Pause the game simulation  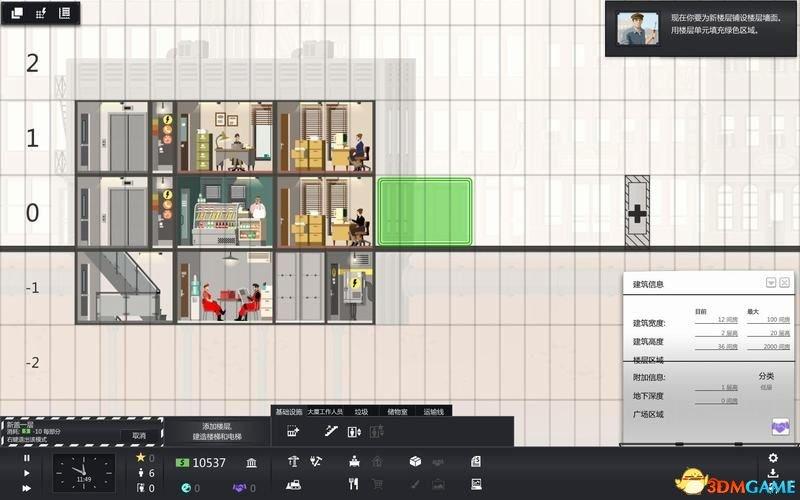pos(27,458)
